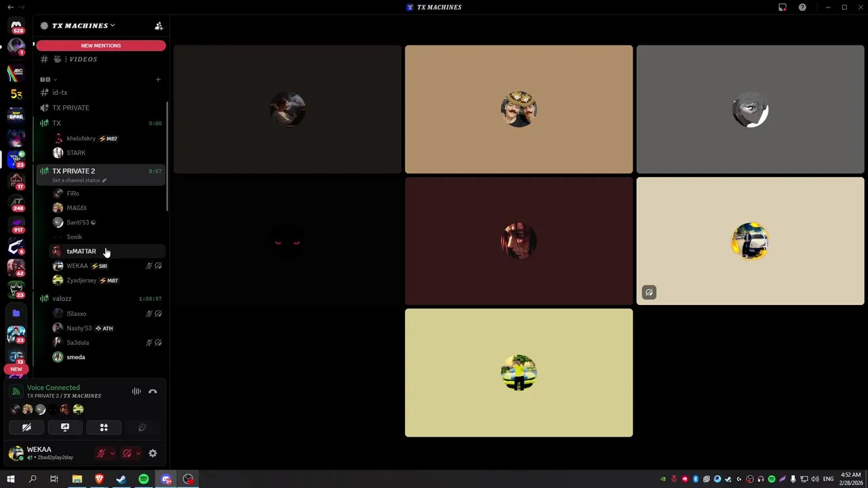Open voice connection signal details icon
Screen dimensions: 868x488
[x=16, y=392]
